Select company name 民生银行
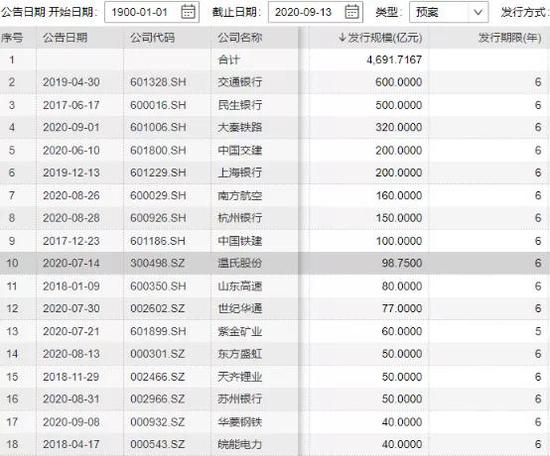Image resolution: width=550 pixels, height=456 pixels. click(240, 105)
